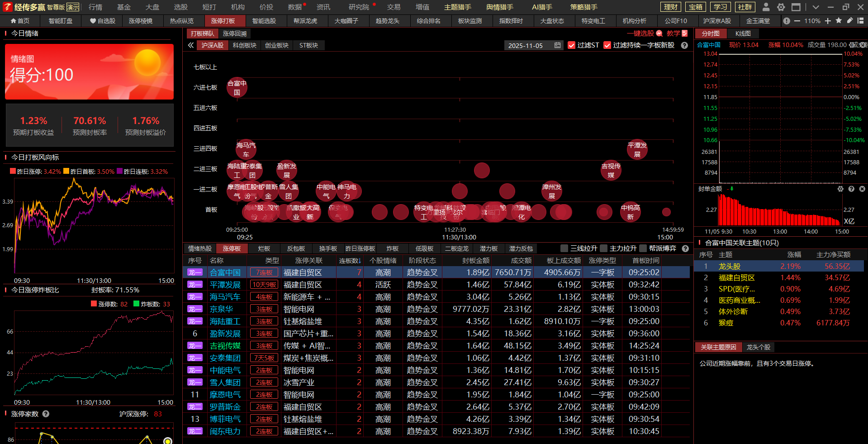Click the 宝箱 button
Screen dimensions: 868x444
coord(696,7)
